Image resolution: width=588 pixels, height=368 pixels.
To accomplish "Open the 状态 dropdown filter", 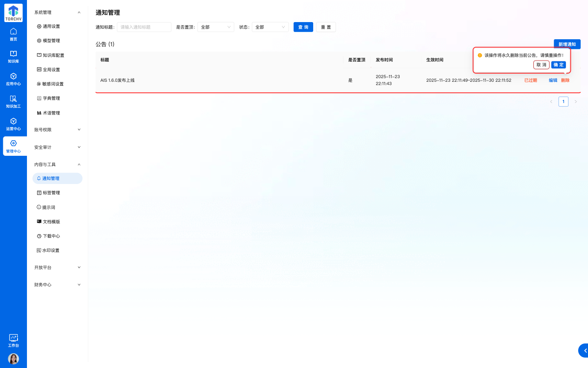I will [x=270, y=27].
